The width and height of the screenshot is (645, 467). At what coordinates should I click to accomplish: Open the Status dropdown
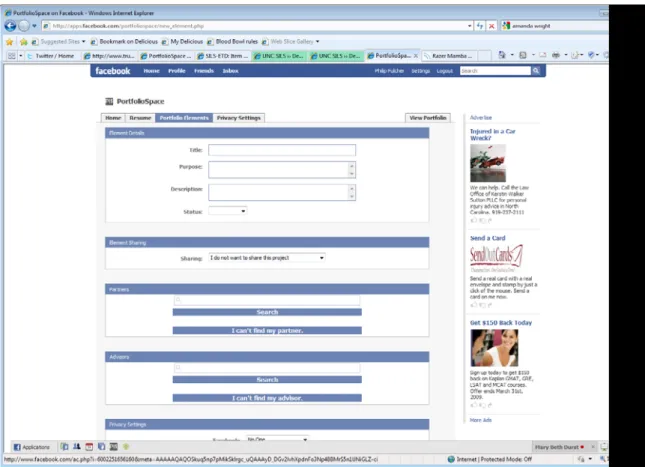pyautogui.click(x=227, y=211)
